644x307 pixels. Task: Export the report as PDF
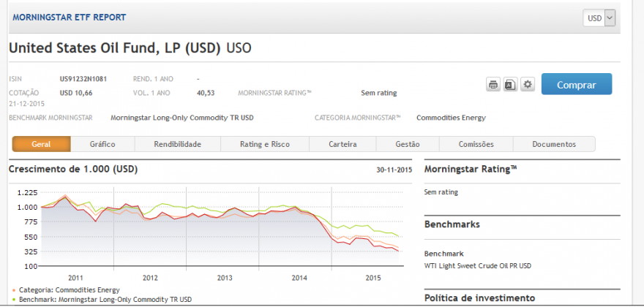pyautogui.click(x=511, y=85)
